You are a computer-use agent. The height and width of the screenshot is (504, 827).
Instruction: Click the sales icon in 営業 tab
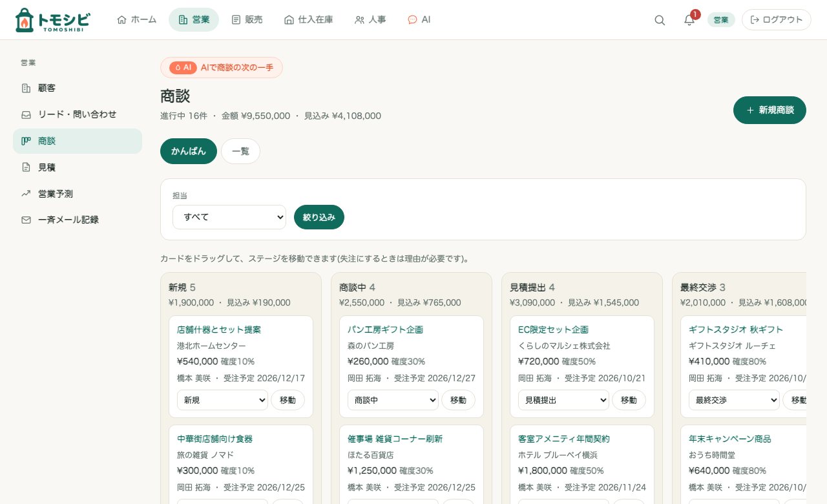point(183,20)
